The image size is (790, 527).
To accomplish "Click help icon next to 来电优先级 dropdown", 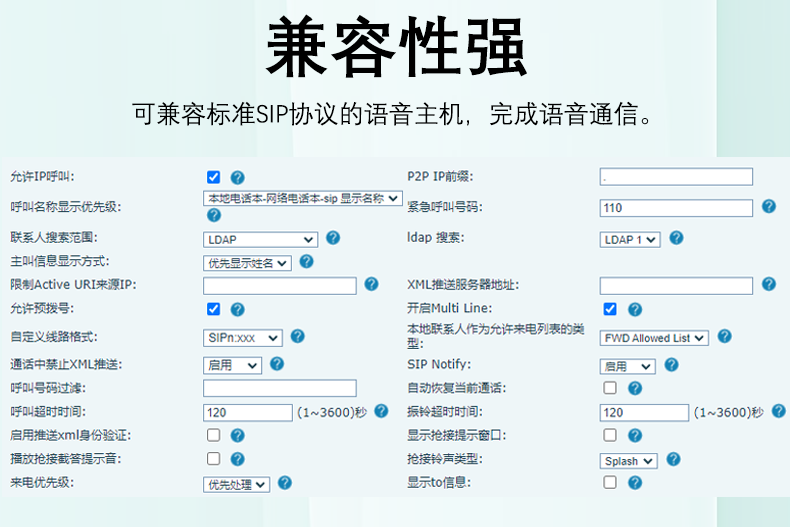I will point(285,483).
